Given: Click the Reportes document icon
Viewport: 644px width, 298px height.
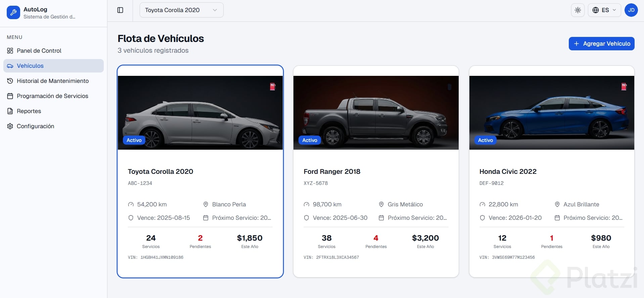Looking at the screenshot, I should 10,111.
